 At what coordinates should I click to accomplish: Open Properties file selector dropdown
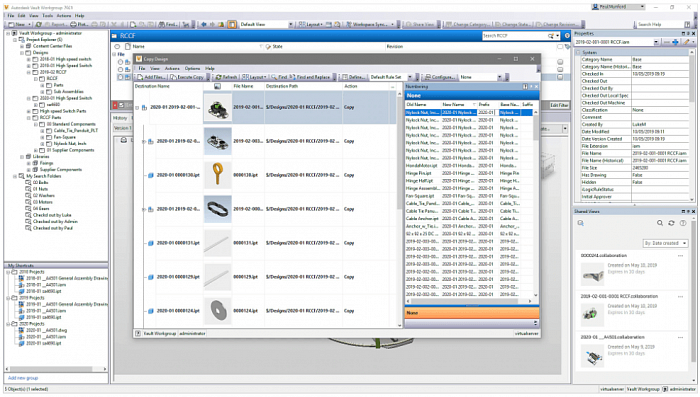pos(656,42)
